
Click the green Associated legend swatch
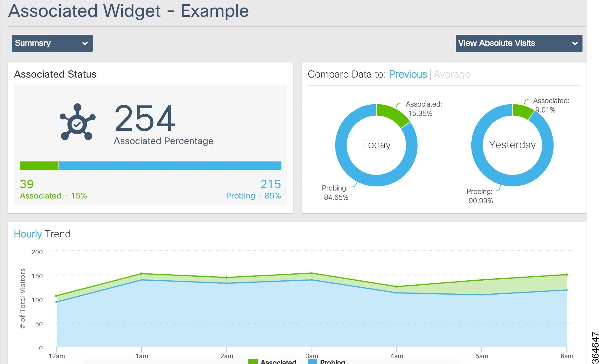point(253,361)
